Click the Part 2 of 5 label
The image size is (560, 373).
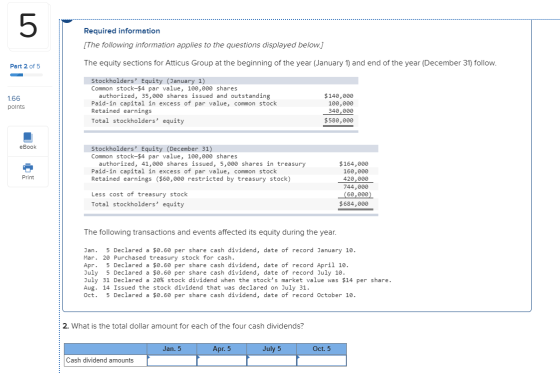(x=25, y=66)
